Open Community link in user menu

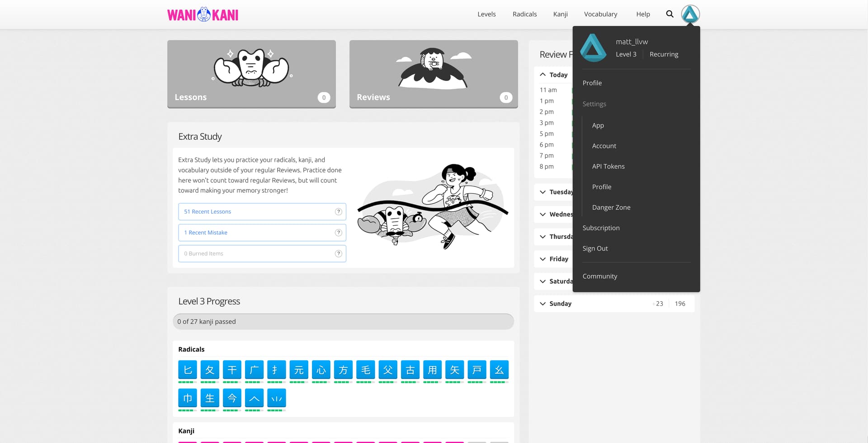click(599, 276)
